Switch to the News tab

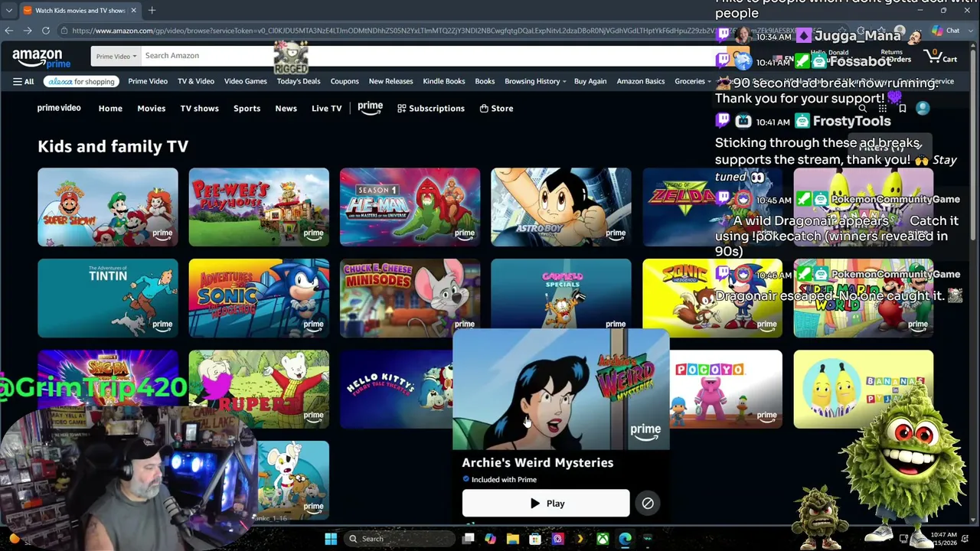286,109
